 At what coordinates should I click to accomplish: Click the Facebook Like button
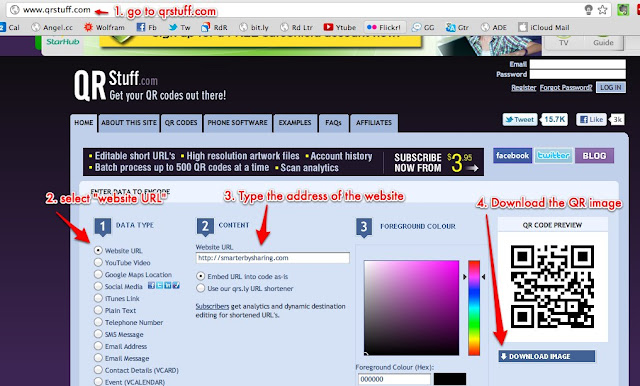click(x=591, y=120)
